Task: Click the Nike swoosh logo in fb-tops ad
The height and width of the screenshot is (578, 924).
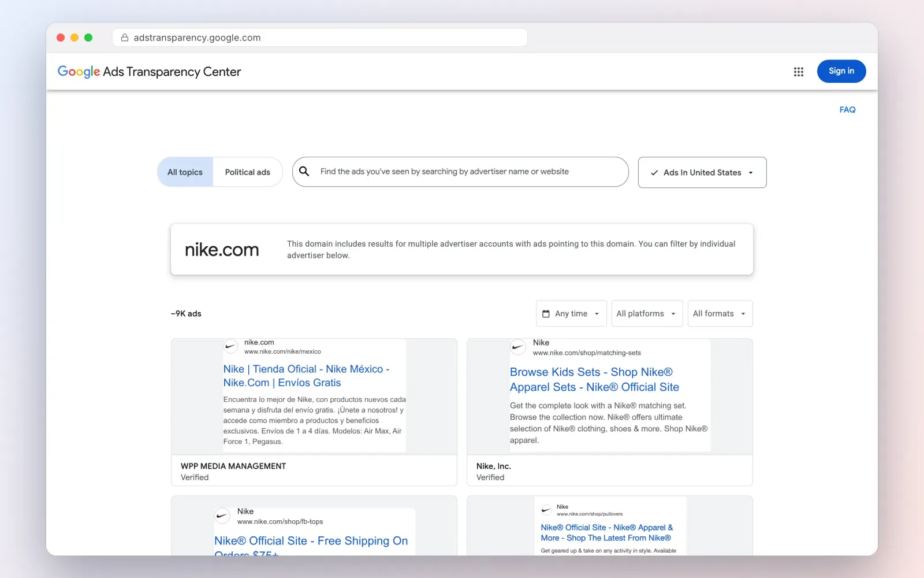Action: [x=222, y=516]
